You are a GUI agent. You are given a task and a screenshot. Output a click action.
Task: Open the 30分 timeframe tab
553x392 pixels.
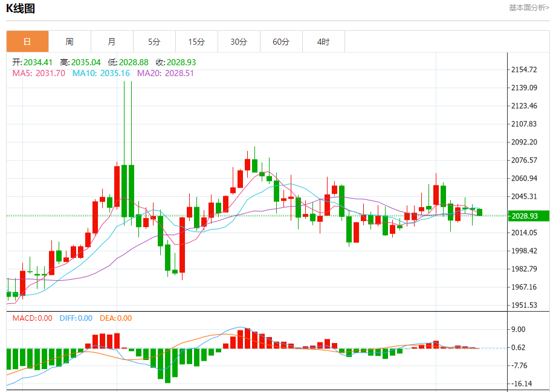(239, 42)
